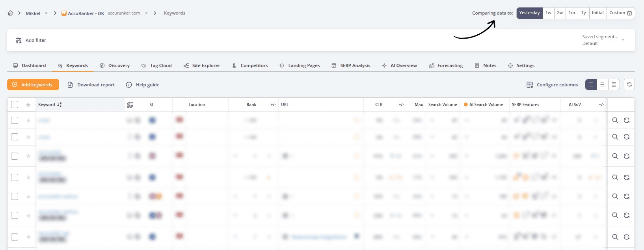The height and width of the screenshot is (250, 644).
Task: Click the search engine device column icon
Action: tap(130, 105)
